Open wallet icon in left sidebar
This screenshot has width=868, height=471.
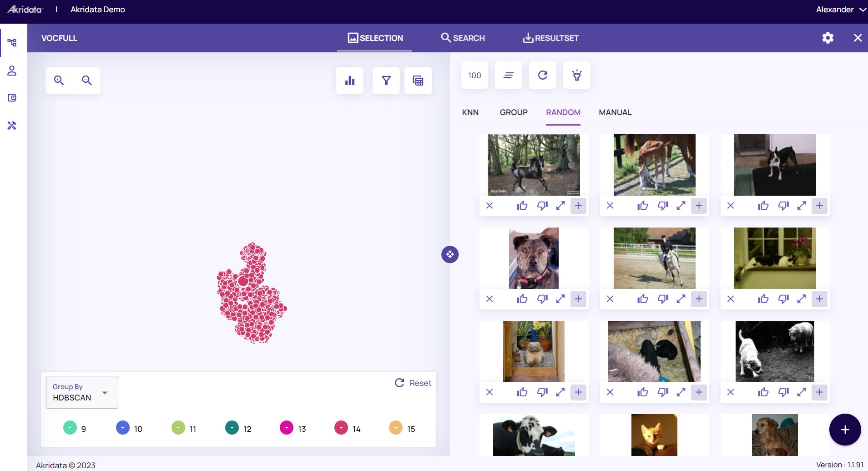[x=12, y=98]
